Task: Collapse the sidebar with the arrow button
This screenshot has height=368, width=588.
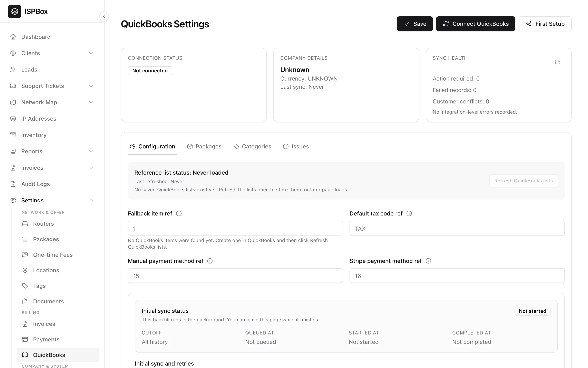Action: [x=104, y=16]
